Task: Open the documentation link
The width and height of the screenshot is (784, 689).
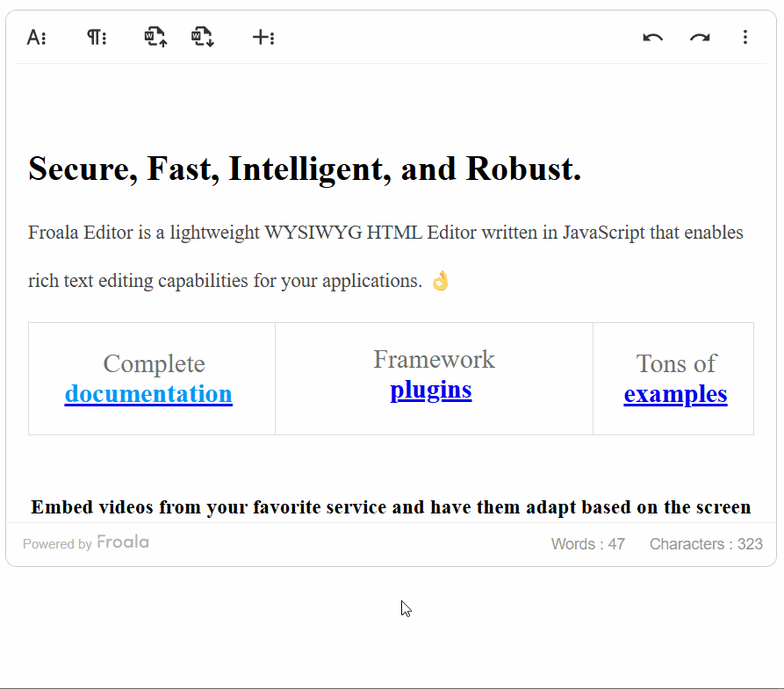Action: click(148, 393)
